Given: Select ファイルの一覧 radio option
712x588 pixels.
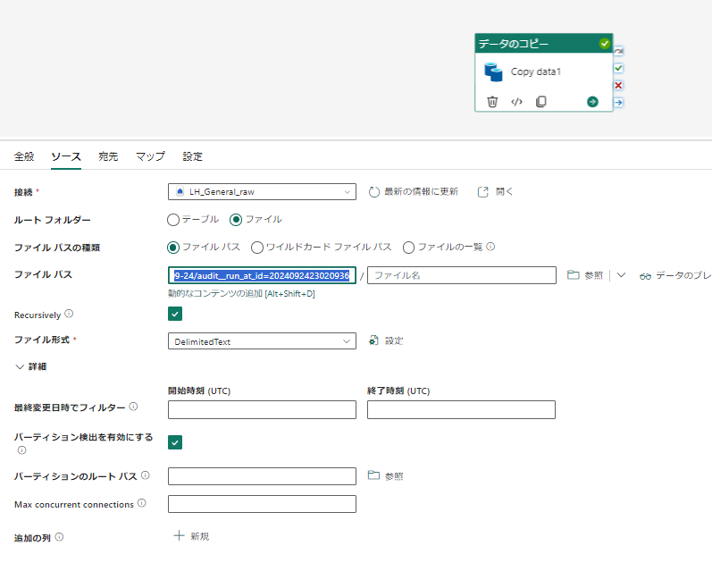Looking at the screenshot, I should 408,248.
